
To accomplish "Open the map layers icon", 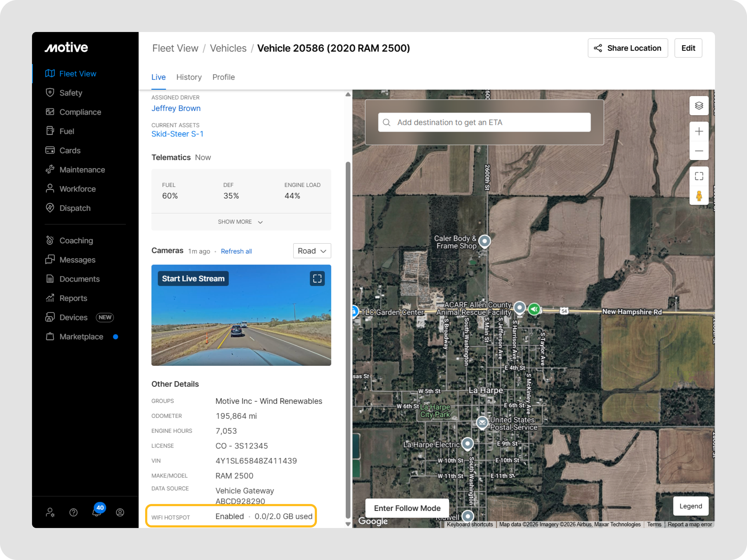I will [699, 106].
